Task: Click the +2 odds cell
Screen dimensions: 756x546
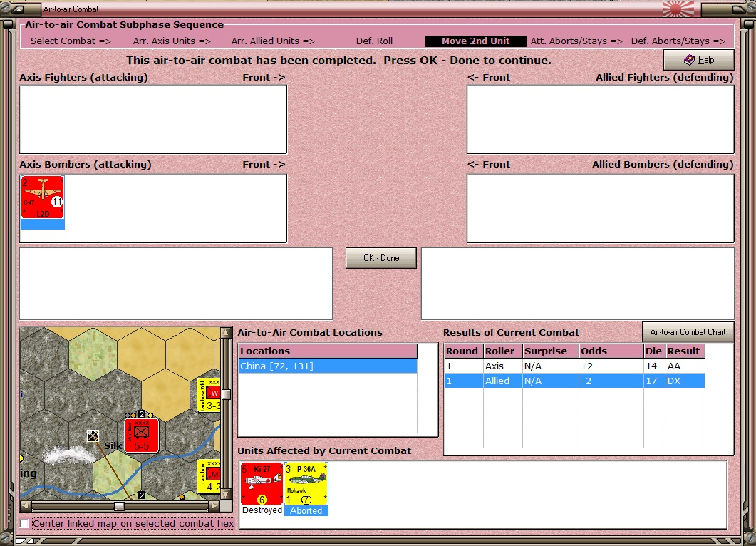Action: tap(611, 366)
